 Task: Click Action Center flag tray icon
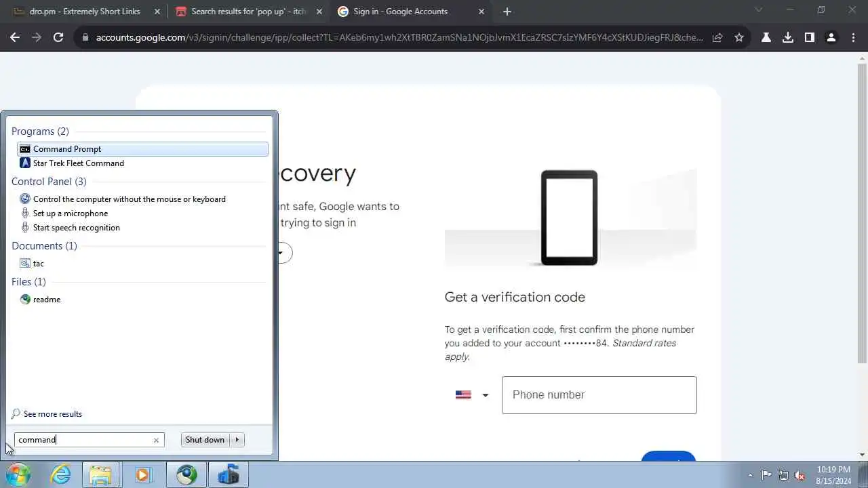(x=766, y=475)
